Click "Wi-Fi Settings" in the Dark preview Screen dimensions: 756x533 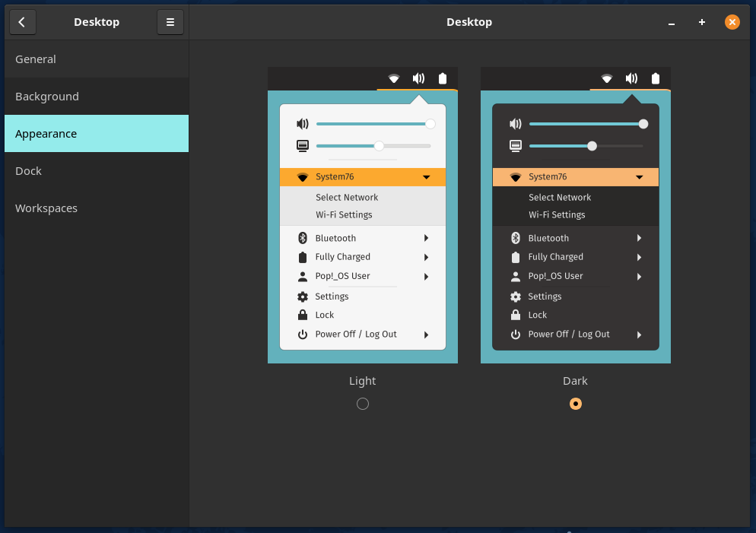[557, 215]
